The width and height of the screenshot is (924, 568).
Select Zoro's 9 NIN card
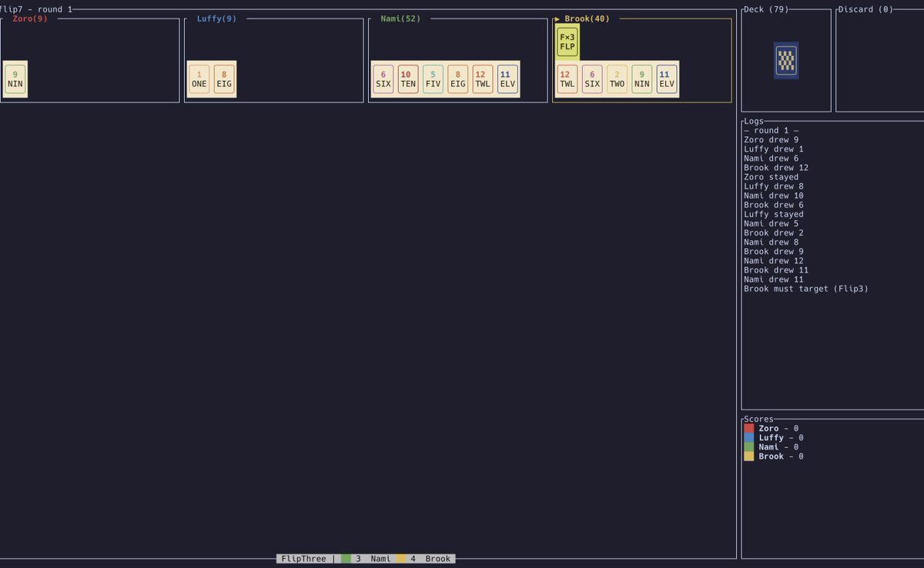pos(15,79)
